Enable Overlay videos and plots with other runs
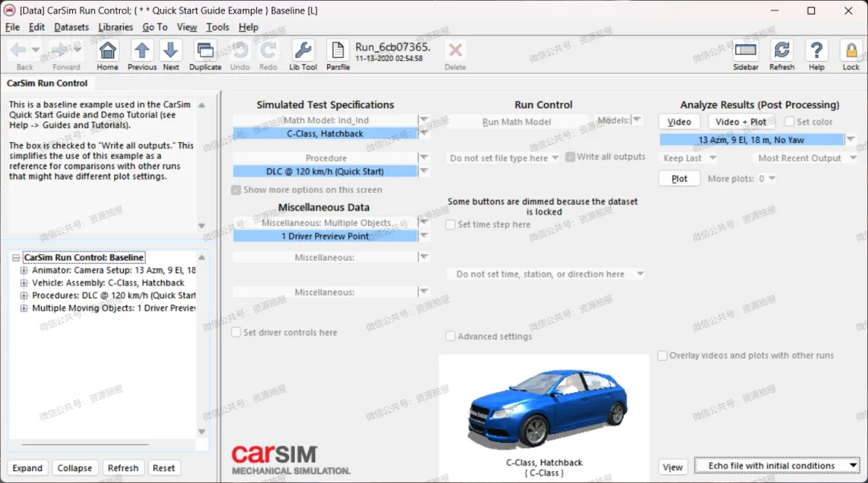Image resolution: width=868 pixels, height=483 pixels. (662, 356)
